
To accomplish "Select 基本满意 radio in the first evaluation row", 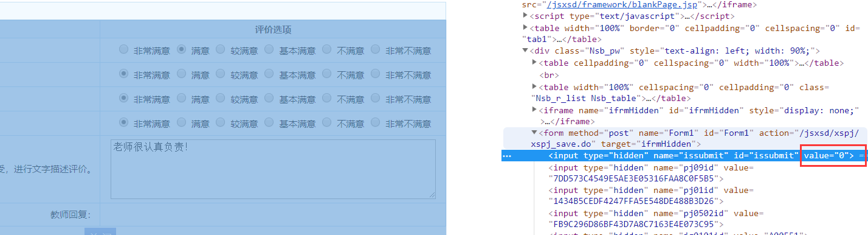I will point(270,49).
